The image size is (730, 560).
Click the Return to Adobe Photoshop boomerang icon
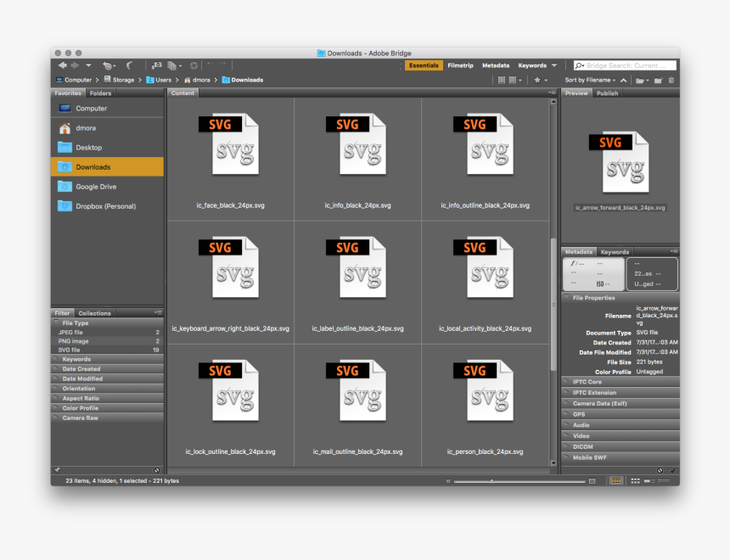[x=127, y=64]
